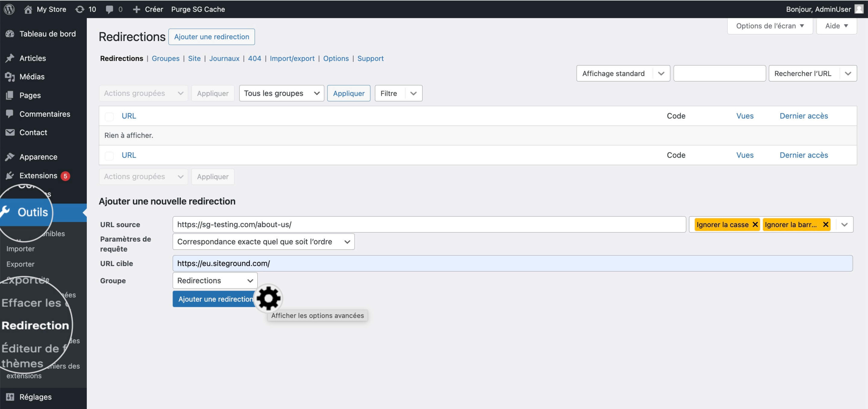Viewport: 868px width, 409px height.
Task: Click the Contact envelope icon
Action: tap(10, 132)
